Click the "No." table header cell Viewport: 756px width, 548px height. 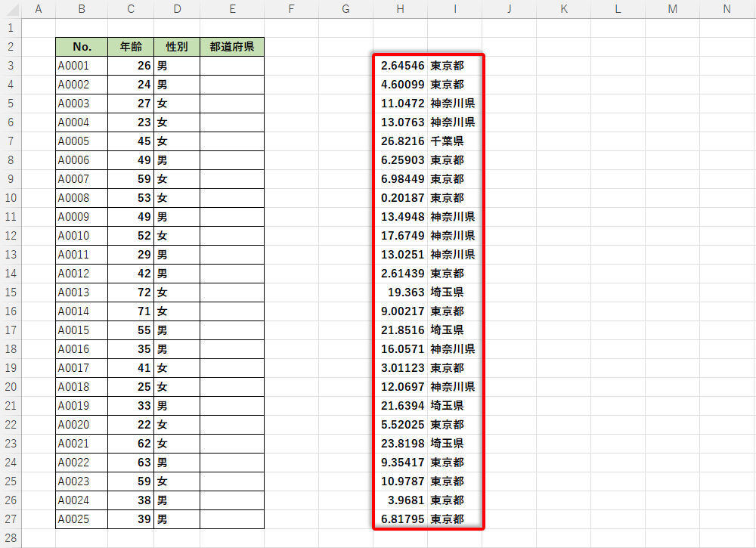click(82, 47)
